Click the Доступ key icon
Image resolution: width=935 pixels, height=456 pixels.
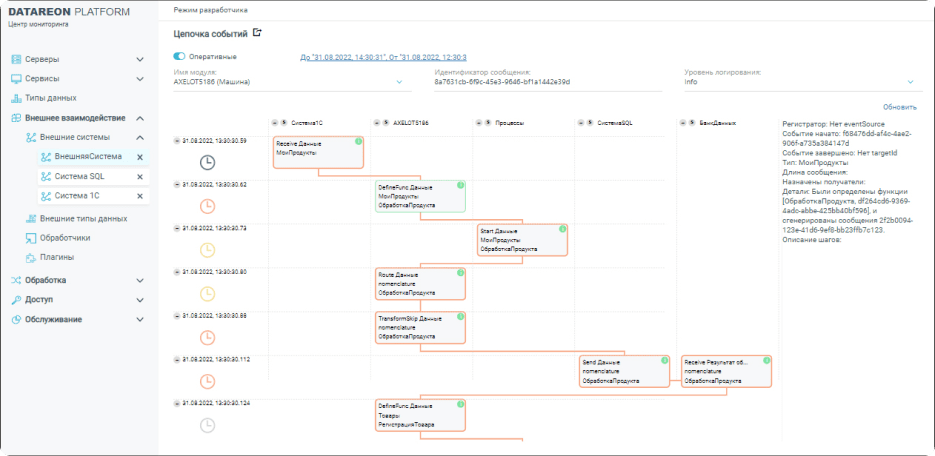[17, 300]
